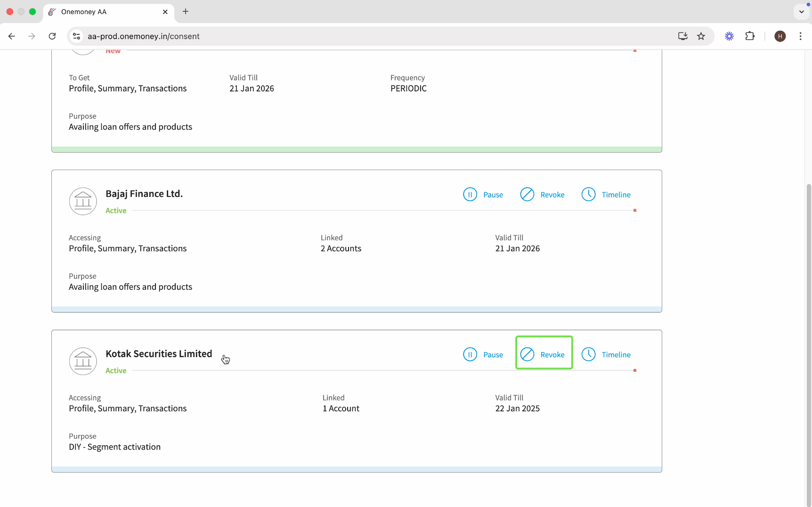Revoke the Kotak Securities Limited consent
Image resolution: width=812 pixels, height=507 pixels.
pos(542,355)
